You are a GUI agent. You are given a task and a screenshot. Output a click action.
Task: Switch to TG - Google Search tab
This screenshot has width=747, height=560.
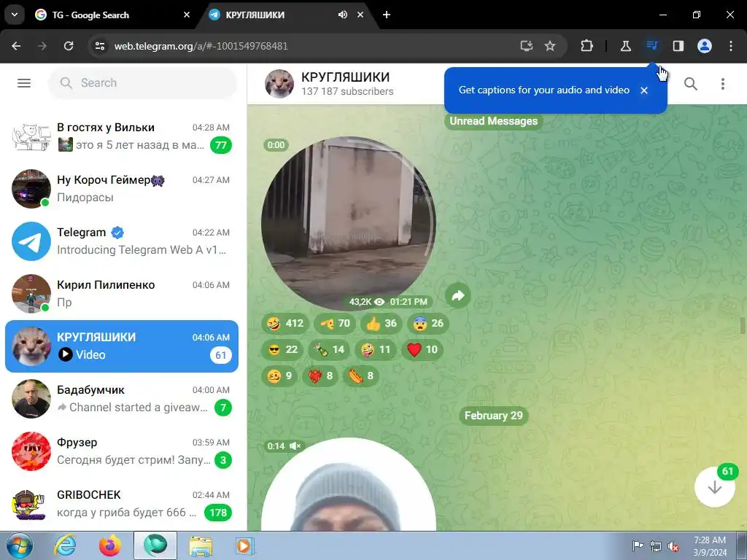pyautogui.click(x=113, y=15)
